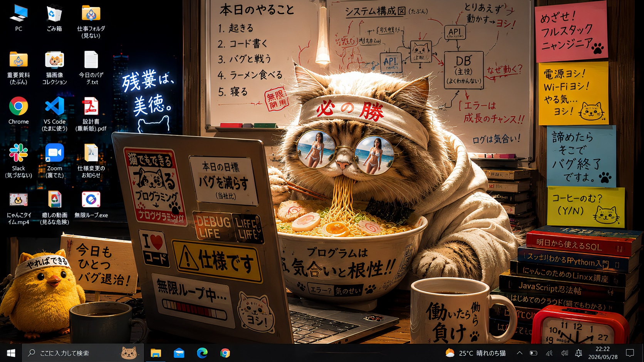Viewport: 644px width, 362px height.
Task: Select the にゃんこタイム.mp4 video file
Action: [18, 208]
